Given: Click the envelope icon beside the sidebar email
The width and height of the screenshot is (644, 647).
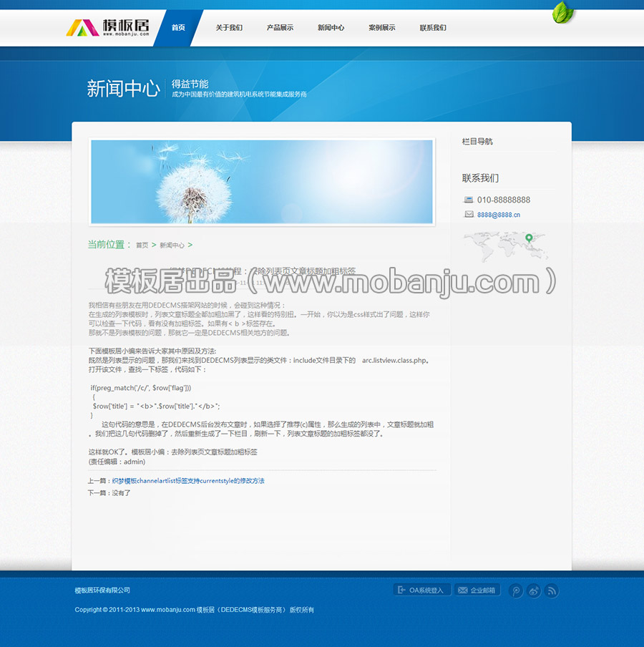Looking at the screenshot, I should click(469, 214).
